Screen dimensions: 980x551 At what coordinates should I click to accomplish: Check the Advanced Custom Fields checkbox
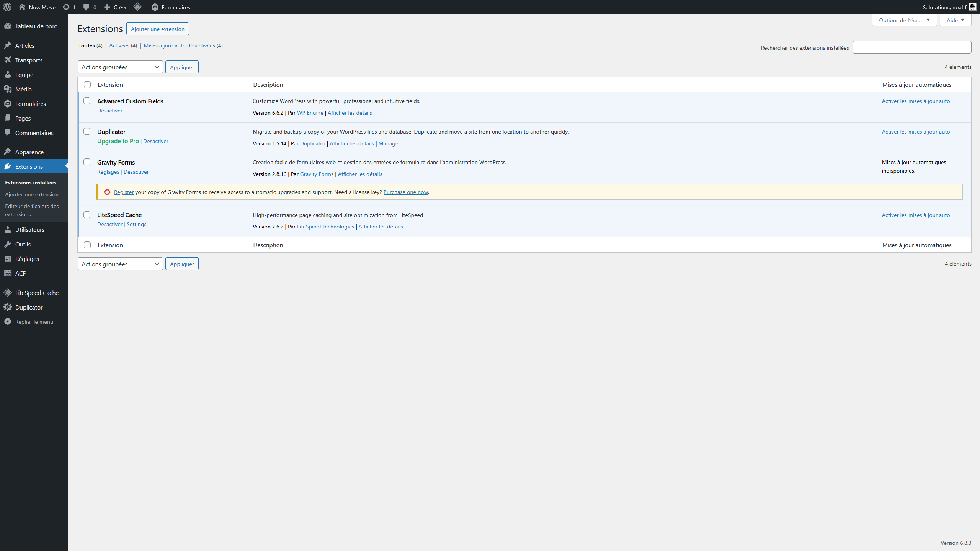pyautogui.click(x=87, y=101)
